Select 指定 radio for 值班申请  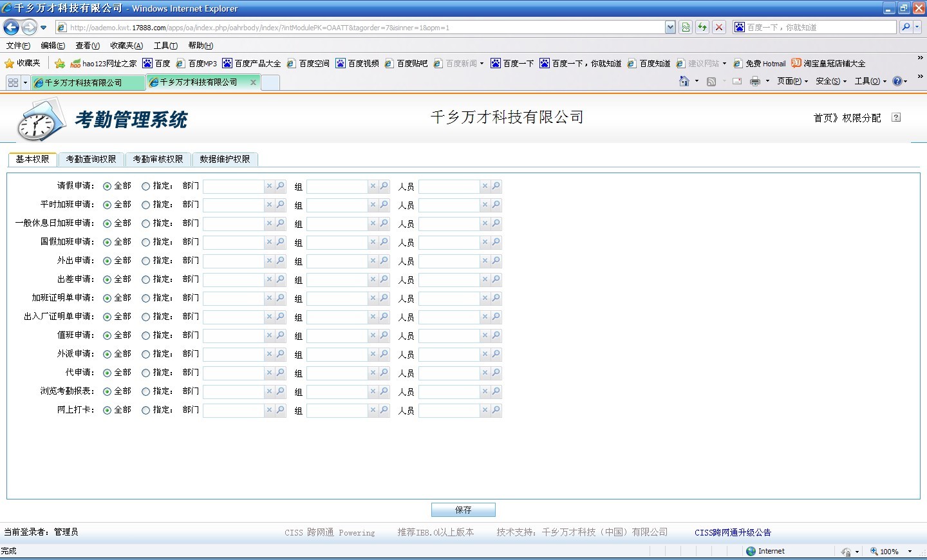pyautogui.click(x=146, y=335)
